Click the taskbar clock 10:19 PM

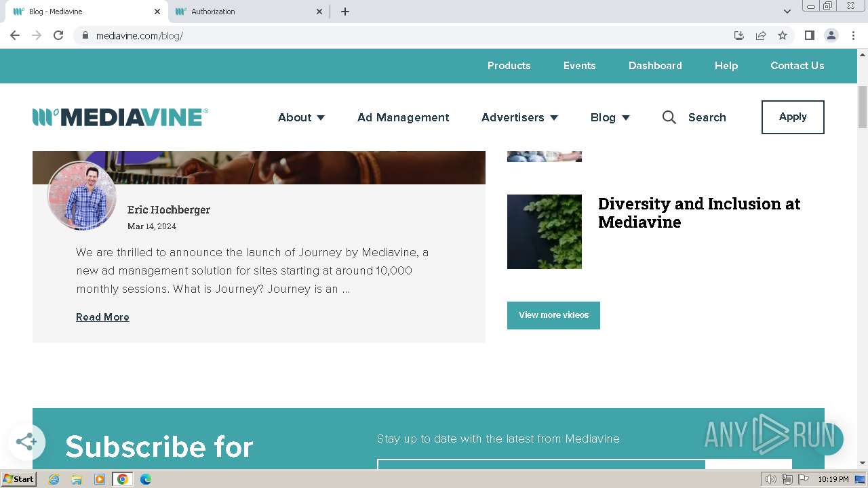(833, 479)
